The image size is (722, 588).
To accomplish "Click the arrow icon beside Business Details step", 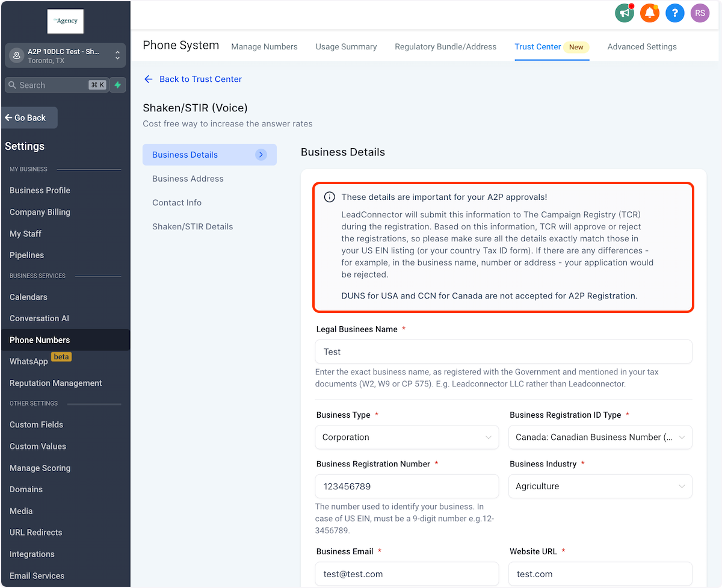I will [x=261, y=155].
